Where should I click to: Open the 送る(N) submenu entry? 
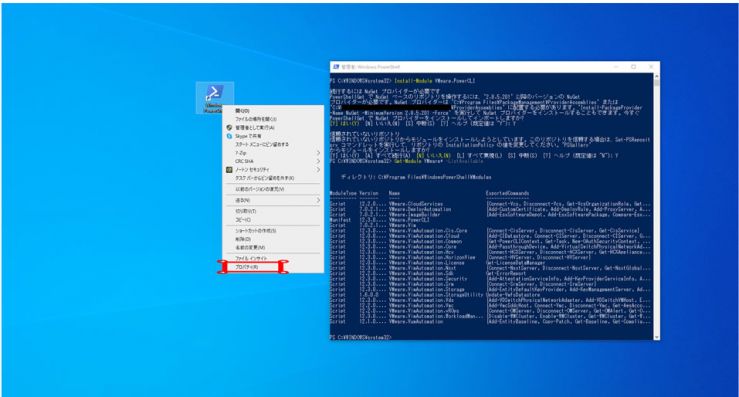pos(273,200)
